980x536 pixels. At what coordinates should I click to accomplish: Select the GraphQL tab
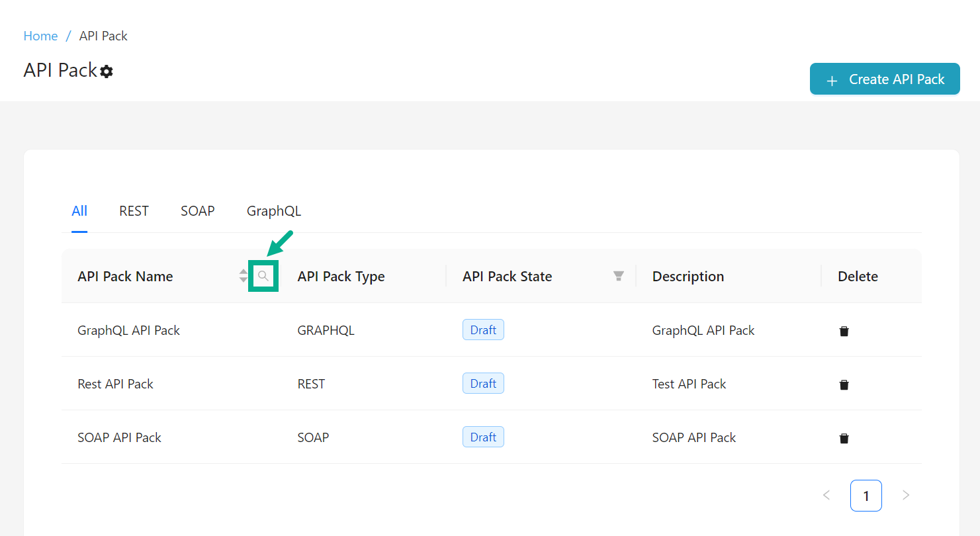point(273,211)
